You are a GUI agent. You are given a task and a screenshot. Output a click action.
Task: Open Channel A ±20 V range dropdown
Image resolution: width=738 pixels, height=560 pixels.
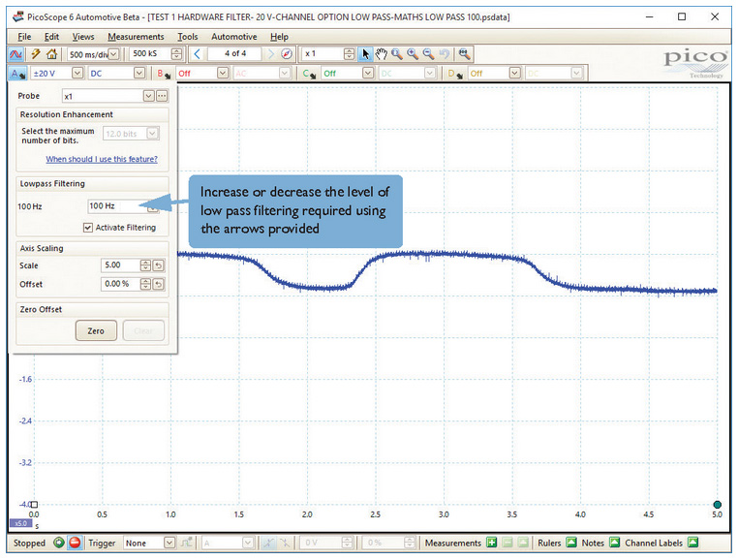(77, 73)
